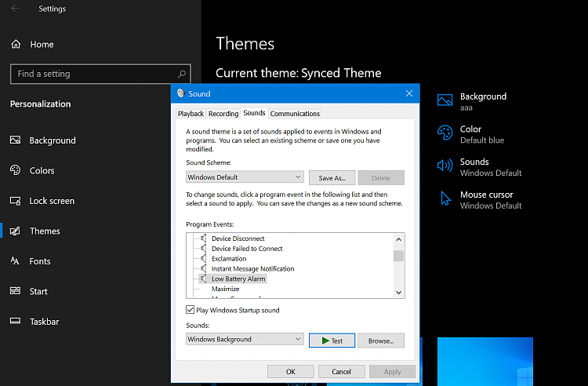
Task: Click the theme Background label text
Action: point(483,96)
